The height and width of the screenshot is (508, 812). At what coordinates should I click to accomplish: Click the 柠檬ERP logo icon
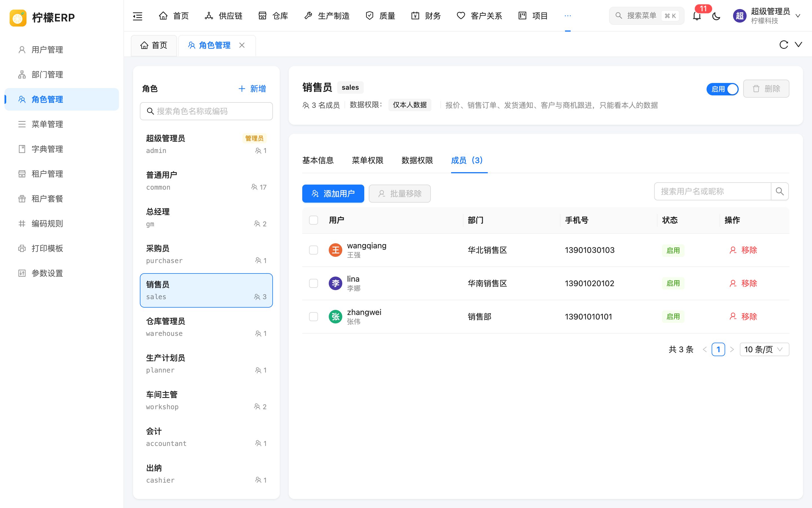click(18, 17)
